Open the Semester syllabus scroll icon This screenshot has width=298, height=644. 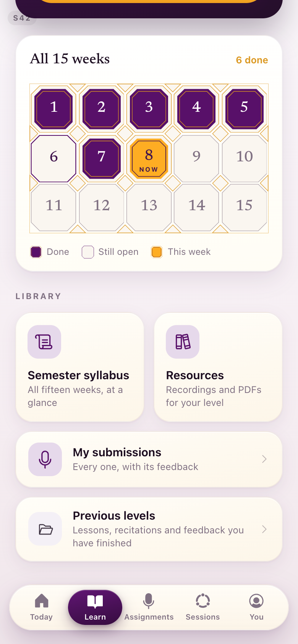point(44,342)
